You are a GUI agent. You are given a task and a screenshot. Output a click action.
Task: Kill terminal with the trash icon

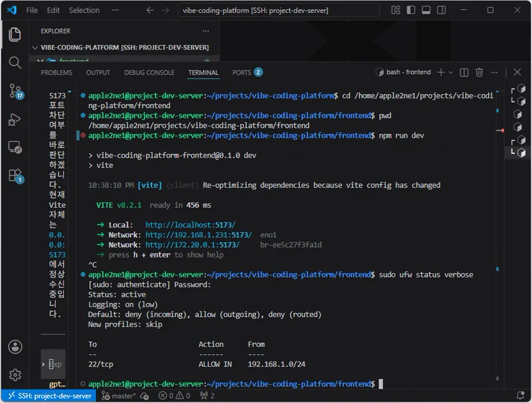(x=479, y=72)
